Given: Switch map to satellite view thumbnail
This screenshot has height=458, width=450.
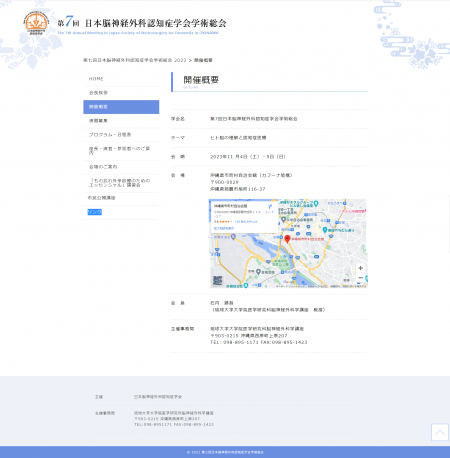Looking at the screenshot, I should pos(217,280).
